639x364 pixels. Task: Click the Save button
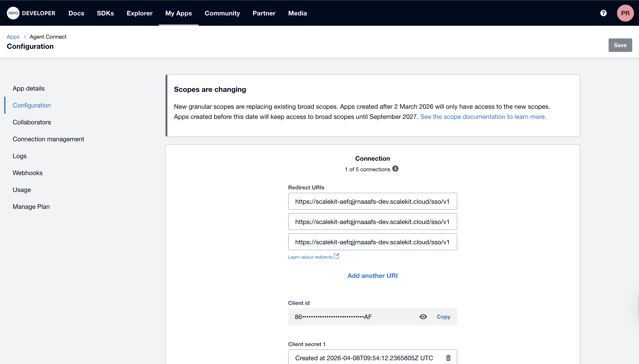[x=620, y=45]
